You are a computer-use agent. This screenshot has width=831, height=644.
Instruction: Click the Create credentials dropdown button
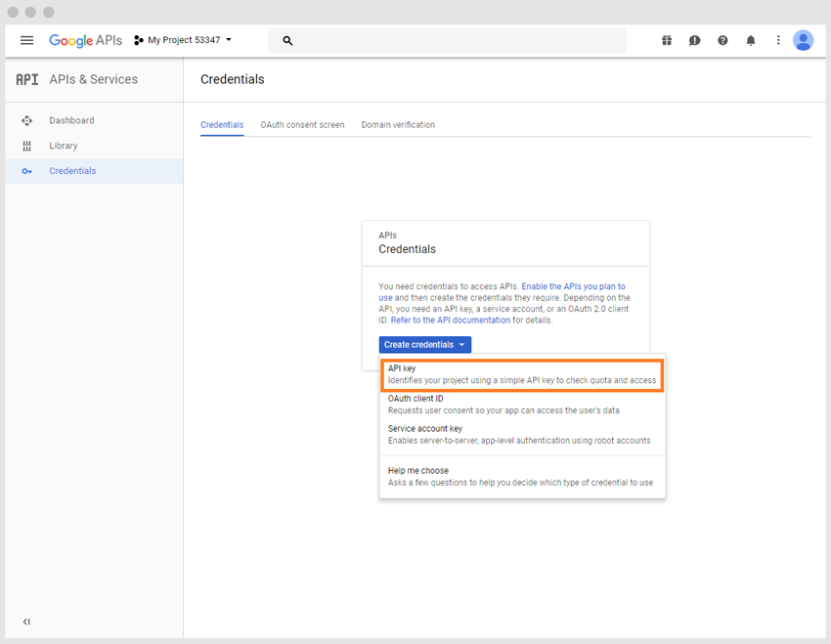425,345
